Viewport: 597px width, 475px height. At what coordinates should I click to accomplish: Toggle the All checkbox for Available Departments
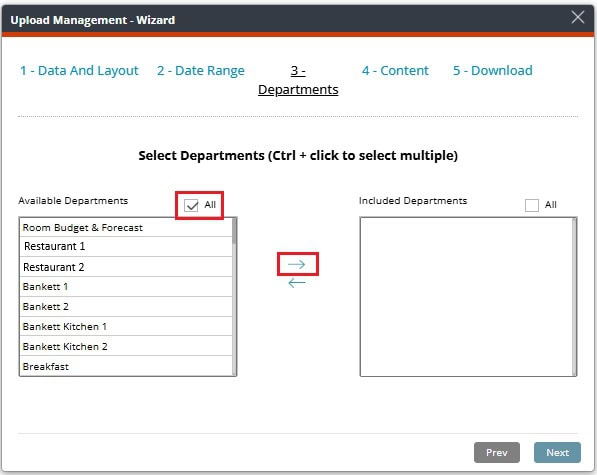coord(191,206)
